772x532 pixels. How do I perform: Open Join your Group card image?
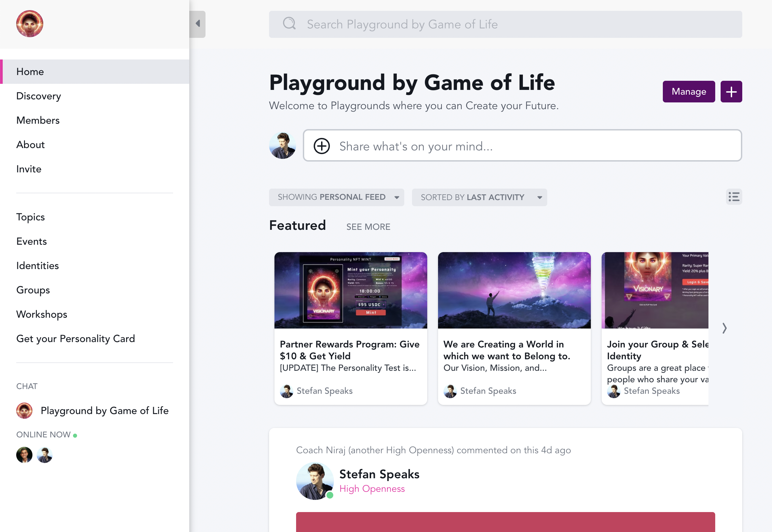(655, 290)
